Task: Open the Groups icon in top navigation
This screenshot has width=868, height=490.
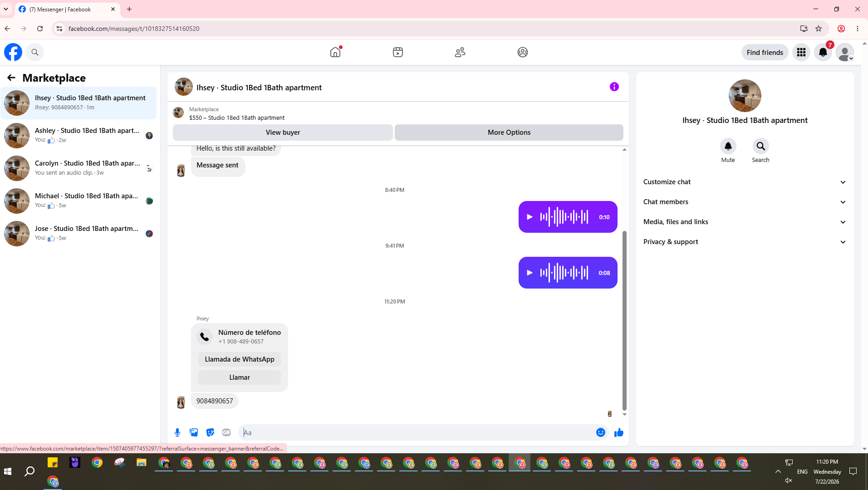Action: click(x=523, y=52)
